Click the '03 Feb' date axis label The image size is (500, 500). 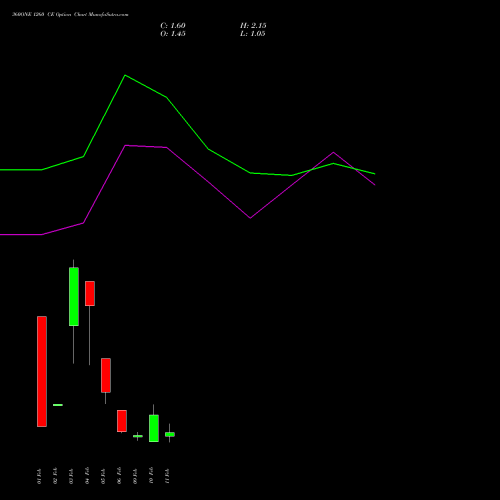tap(71, 476)
